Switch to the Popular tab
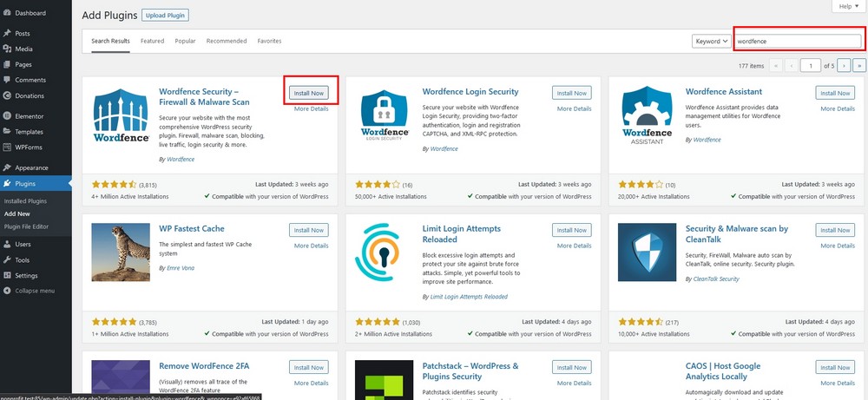The height and width of the screenshot is (400, 868). click(x=185, y=41)
